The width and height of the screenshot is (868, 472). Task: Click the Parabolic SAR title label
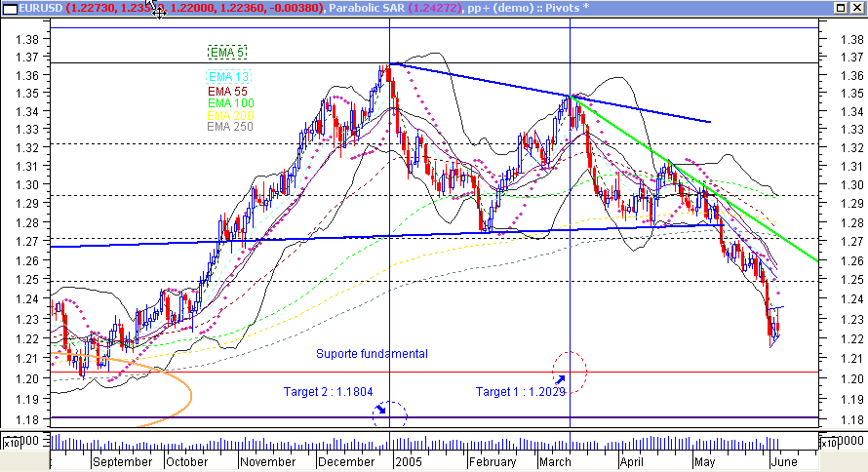(x=366, y=8)
